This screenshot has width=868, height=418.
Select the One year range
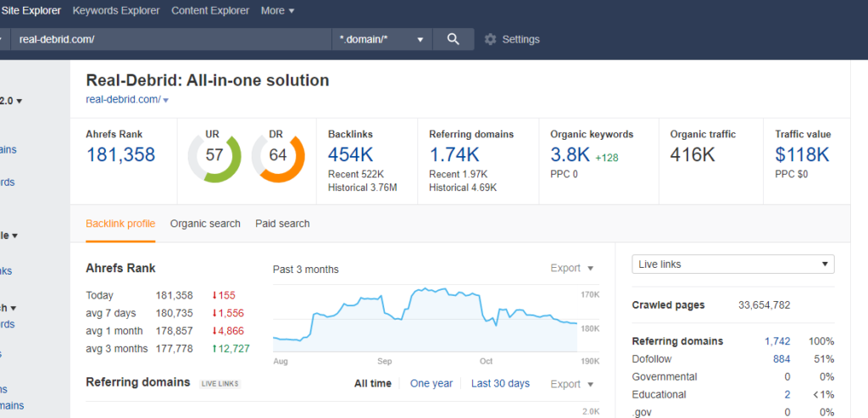pos(431,384)
